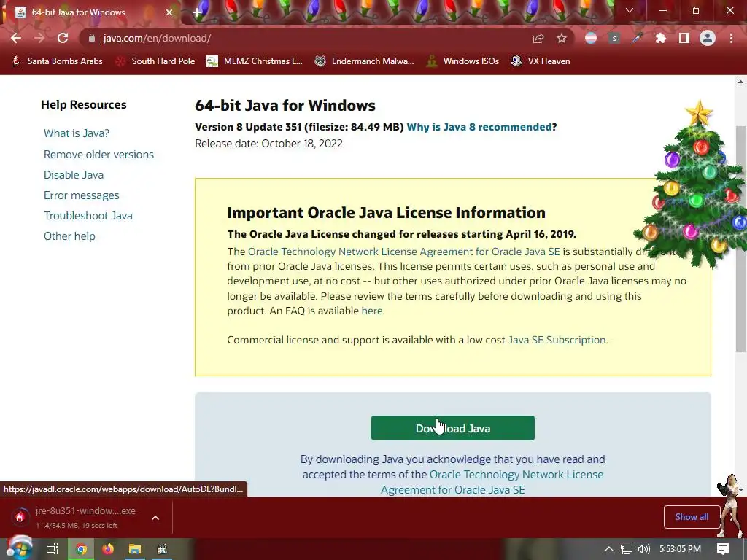Close the 64-bit Java for Windows tab
The height and width of the screenshot is (560, 747).
(169, 12)
